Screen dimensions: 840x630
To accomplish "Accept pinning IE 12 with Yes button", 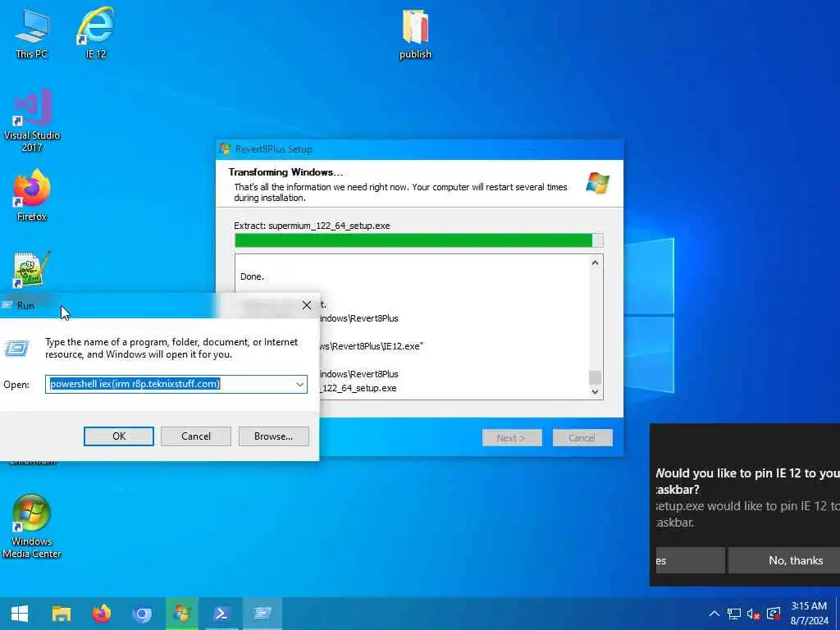I will pyautogui.click(x=690, y=560).
